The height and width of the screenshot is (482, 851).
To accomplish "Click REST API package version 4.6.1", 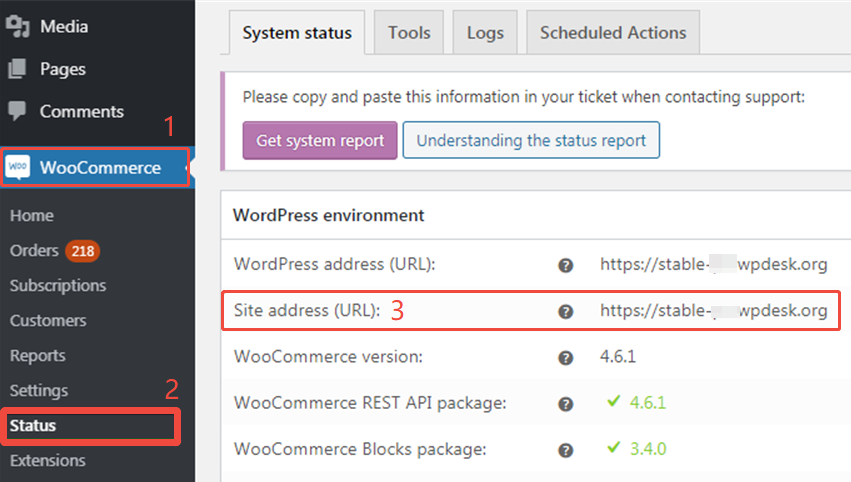I will click(647, 403).
